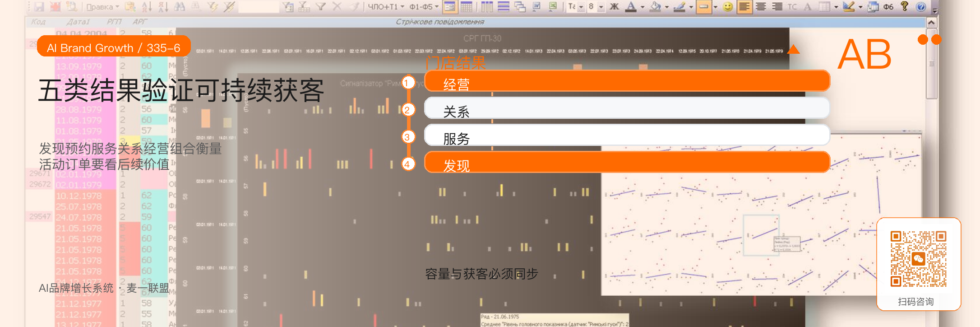This screenshot has width=980, height=327.
Task: Select the 经营 item in the list
Action: (x=627, y=81)
